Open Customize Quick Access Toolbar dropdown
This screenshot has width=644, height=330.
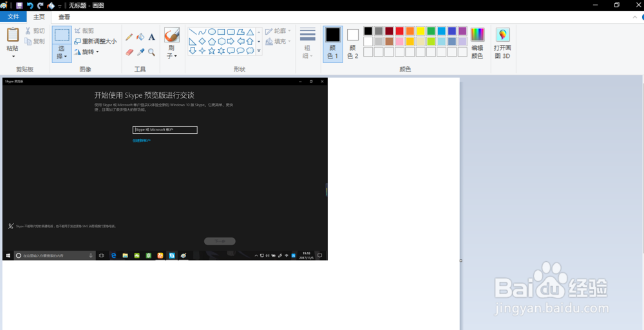60,6
